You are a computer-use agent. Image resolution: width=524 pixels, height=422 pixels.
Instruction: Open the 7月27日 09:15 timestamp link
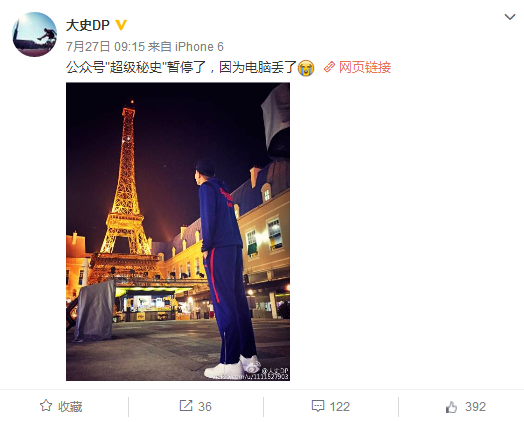[105, 47]
